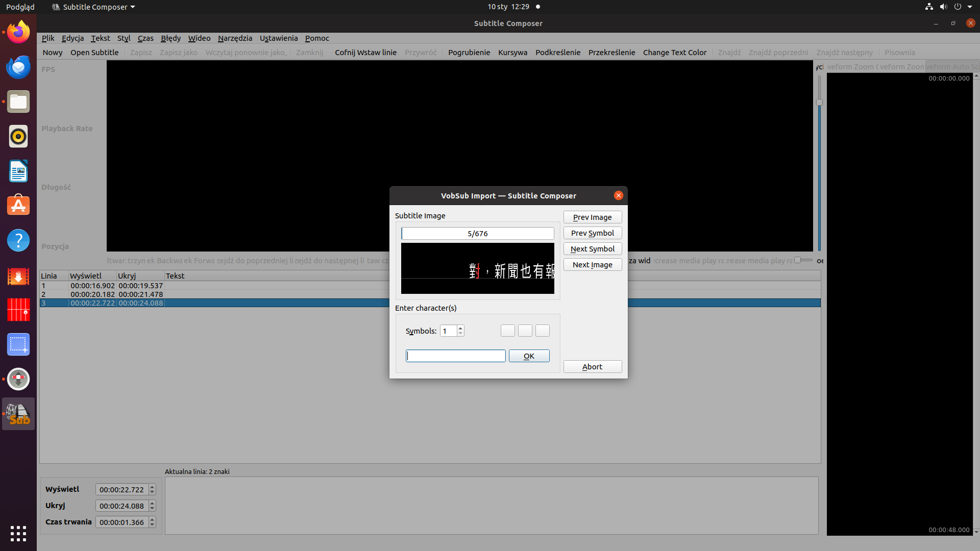Screen dimensions: 980x551
Task: Click Nowy in the toolbar
Action: coord(53,53)
